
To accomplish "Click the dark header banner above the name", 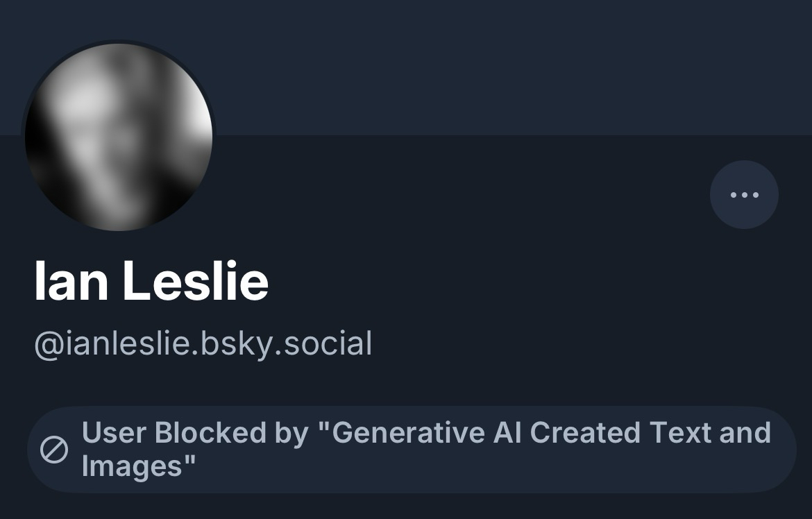I will coord(486,66).
